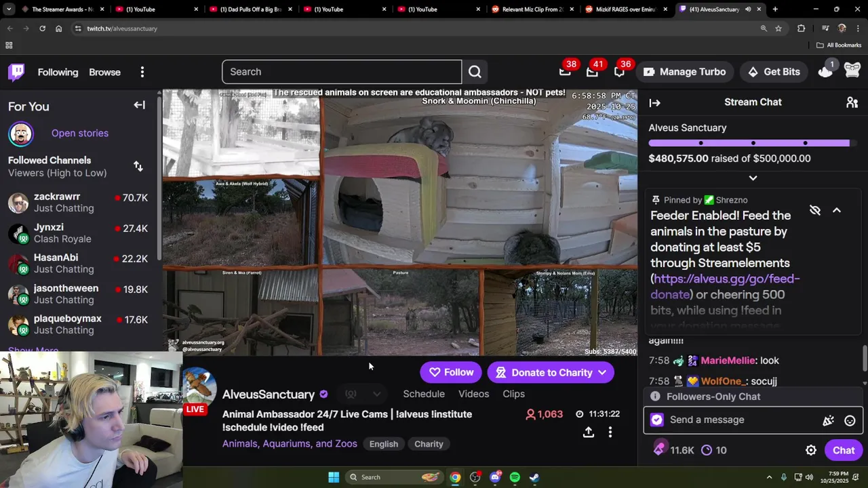Click the chat scrollbar
This screenshot has height=488, width=868.
coord(865,358)
